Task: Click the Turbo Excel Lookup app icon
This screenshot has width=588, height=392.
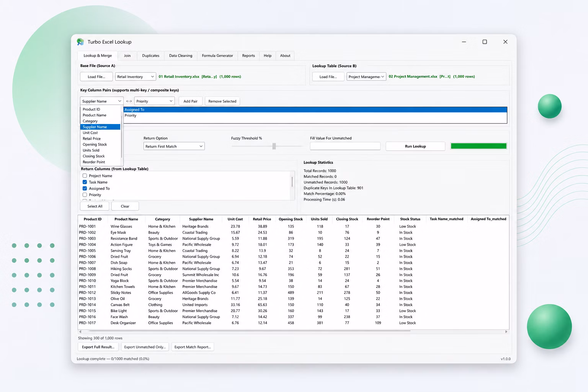Action: pos(80,42)
